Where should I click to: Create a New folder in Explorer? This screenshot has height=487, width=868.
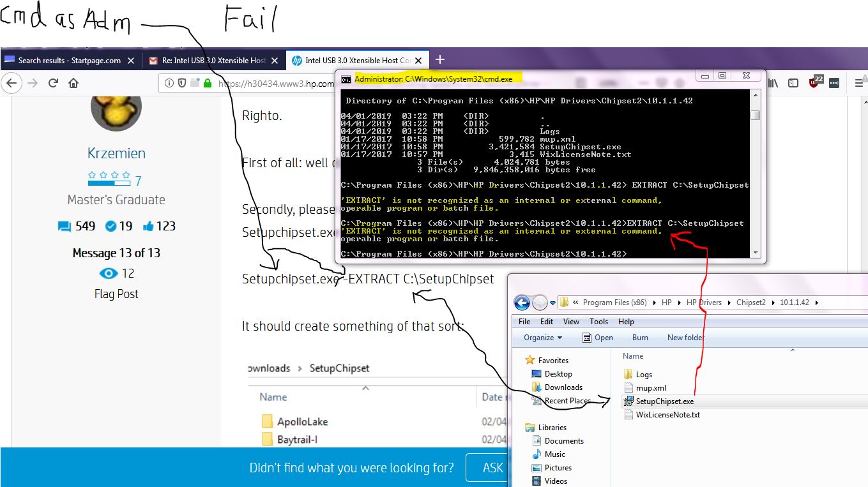coord(685,338)
